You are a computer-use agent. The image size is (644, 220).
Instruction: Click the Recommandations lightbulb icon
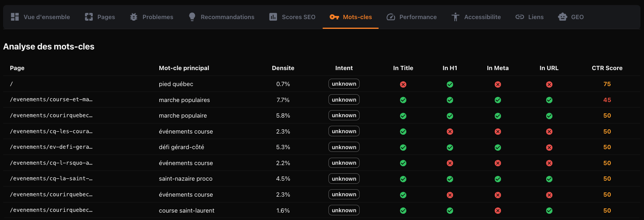point(192,17)
